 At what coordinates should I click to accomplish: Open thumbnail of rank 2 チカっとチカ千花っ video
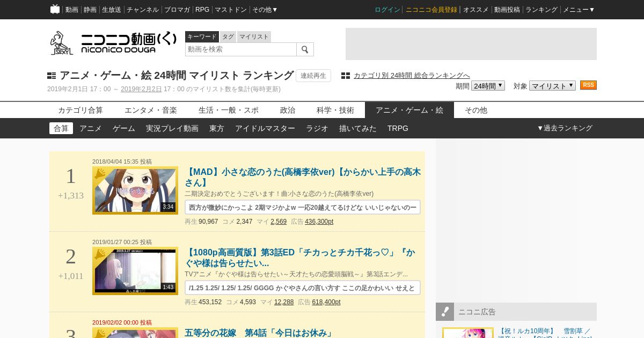click(x=135, y=271)
